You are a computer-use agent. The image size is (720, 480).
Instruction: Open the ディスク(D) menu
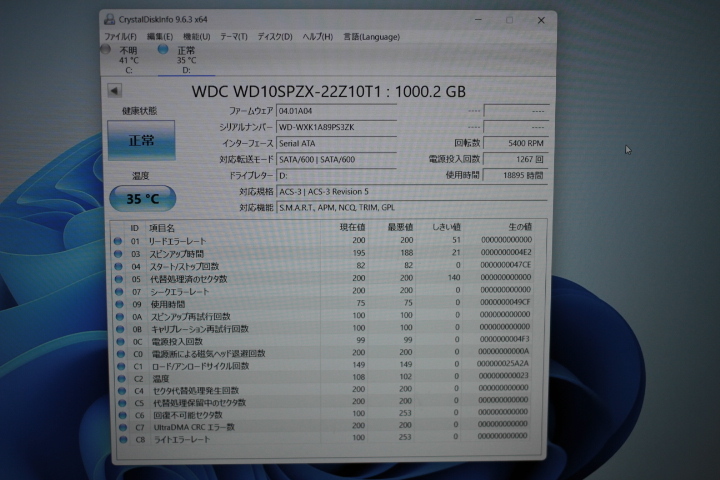point(275,37)
